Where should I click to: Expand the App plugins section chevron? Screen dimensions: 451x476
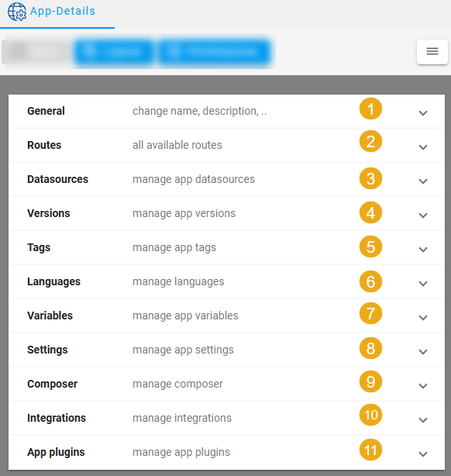pos(423,454)
